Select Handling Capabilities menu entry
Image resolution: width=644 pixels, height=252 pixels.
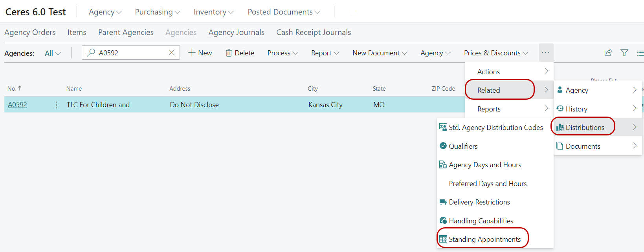[481, 221]
